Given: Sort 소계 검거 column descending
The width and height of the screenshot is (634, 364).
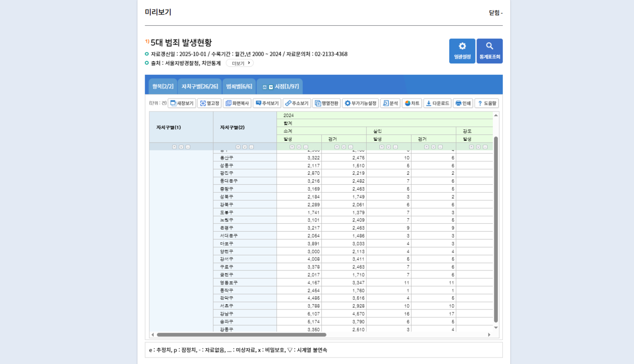Looking at the screenshot, I should click(x=344, y=147).
